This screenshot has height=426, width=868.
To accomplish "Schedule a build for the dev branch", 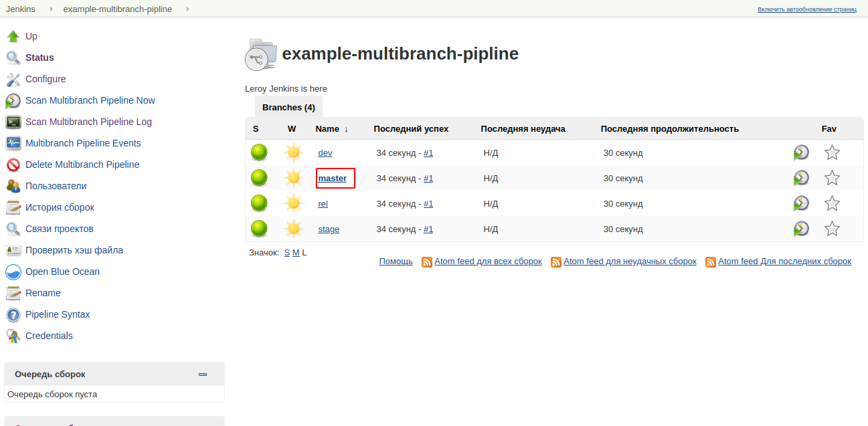I will 800,153.
